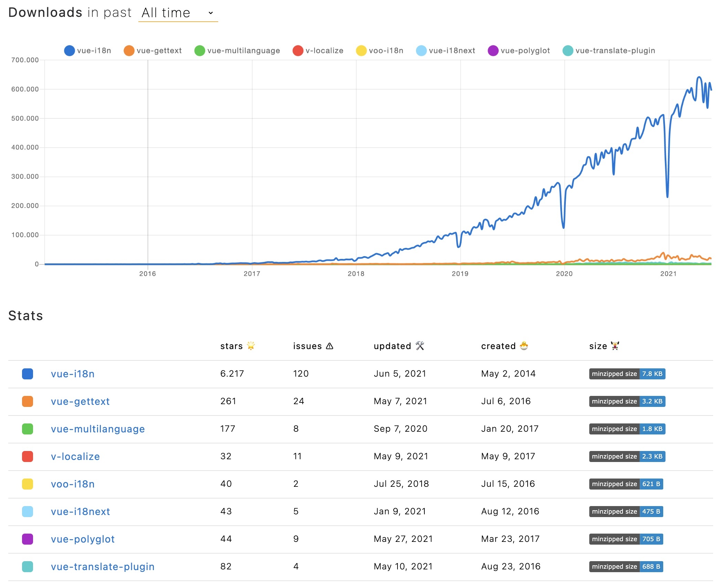This screenshot has height=588, width=720.
Task: Click vue-i18n minzipped size 7.8 KB badge
Action: pyautogui.click(x=627, y=374)
